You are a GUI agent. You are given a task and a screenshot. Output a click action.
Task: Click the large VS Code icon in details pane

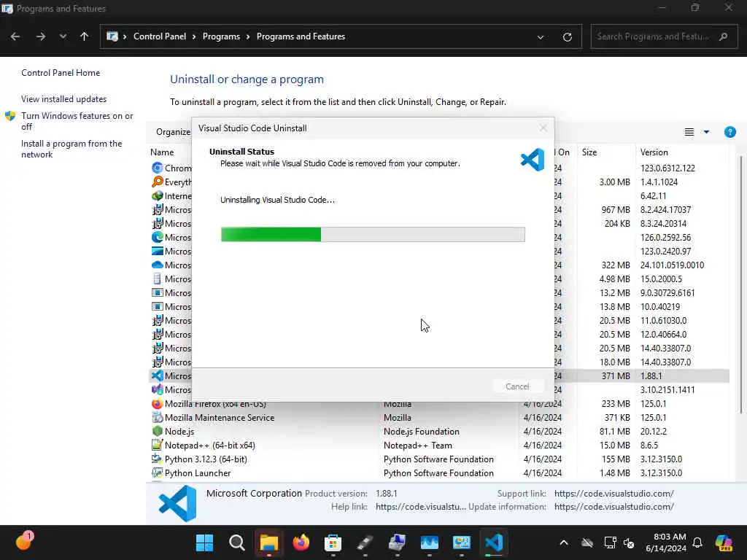coord(177,503)
